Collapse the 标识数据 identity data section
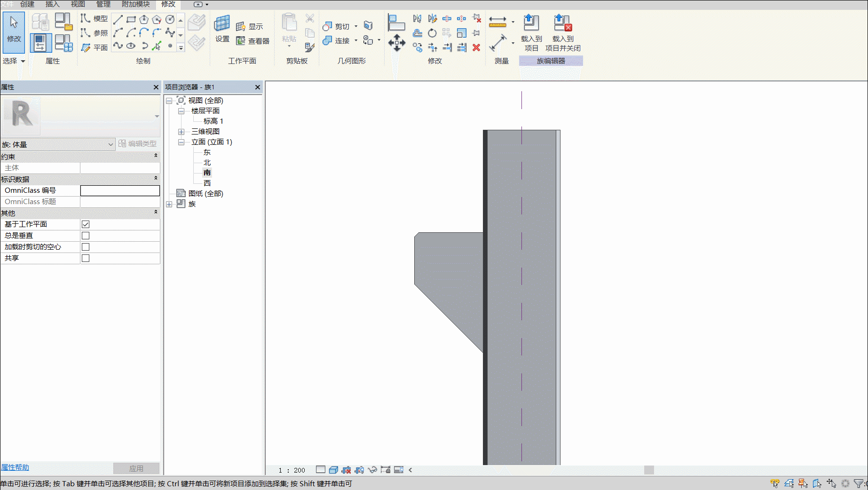This screenshot has height=490, width=868. pyautogui.click(x=156, y=179)
